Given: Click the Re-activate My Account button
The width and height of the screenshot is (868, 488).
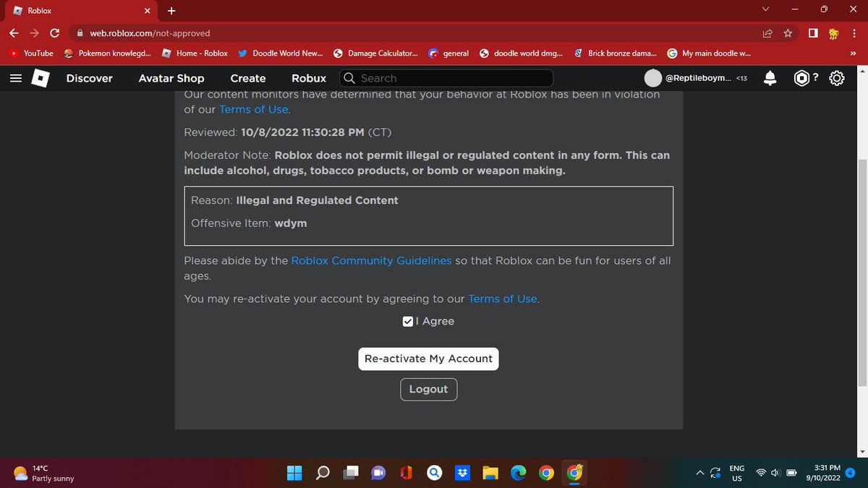Looking at the screenshot, I should [428, 359].
